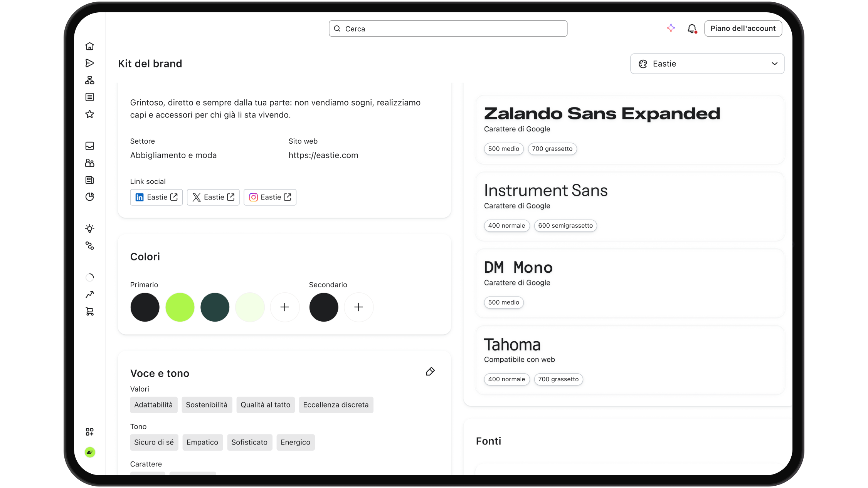Click the newspaper content icon in sidebar
The width and height of the screenshot is (868, 488).
point(89,180)
